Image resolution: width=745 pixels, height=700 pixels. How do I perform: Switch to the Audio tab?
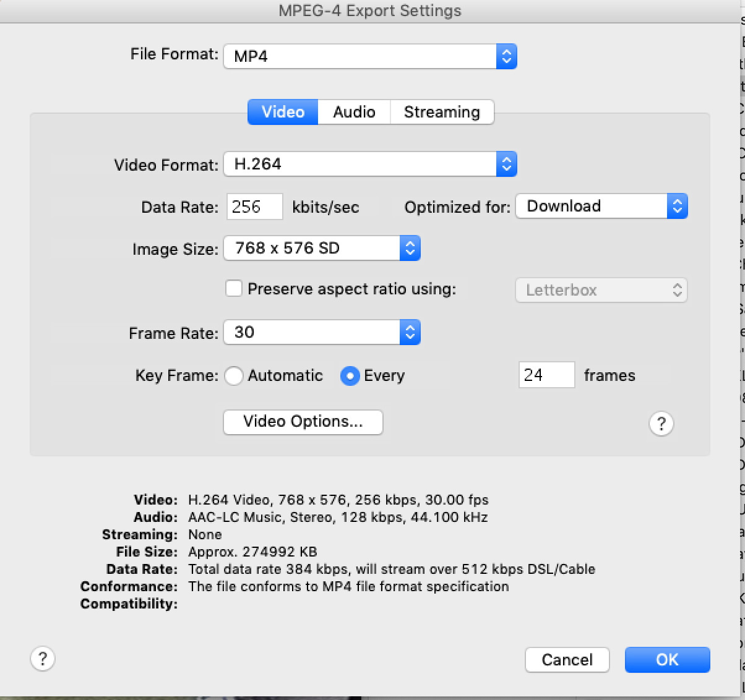tap(354, 112)
